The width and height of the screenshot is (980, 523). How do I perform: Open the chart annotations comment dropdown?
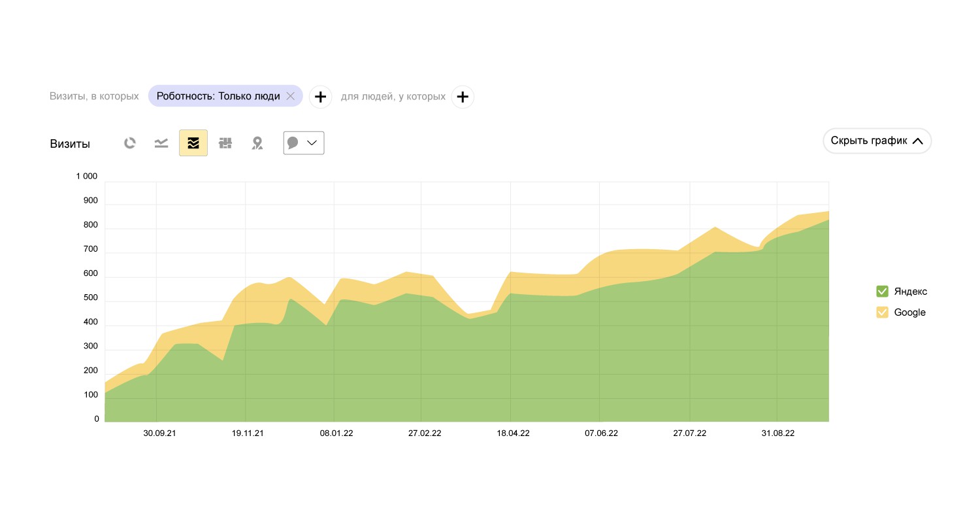(x=304, y=143)
